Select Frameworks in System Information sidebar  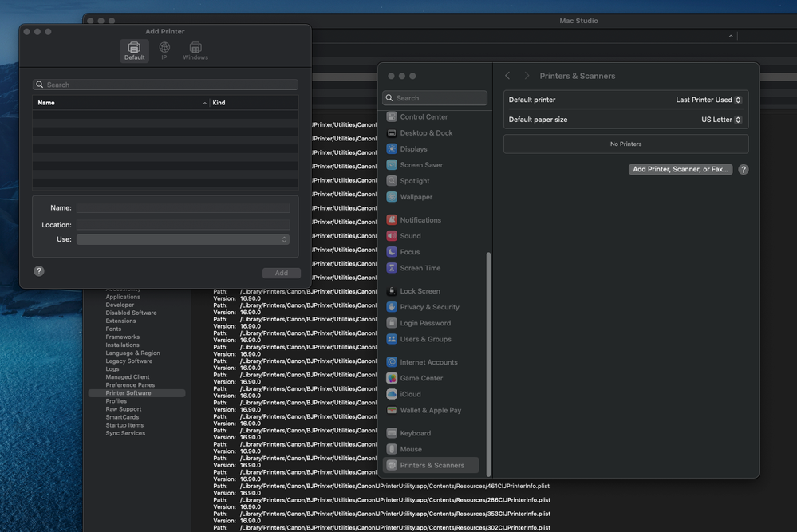(x=123, y=337)
